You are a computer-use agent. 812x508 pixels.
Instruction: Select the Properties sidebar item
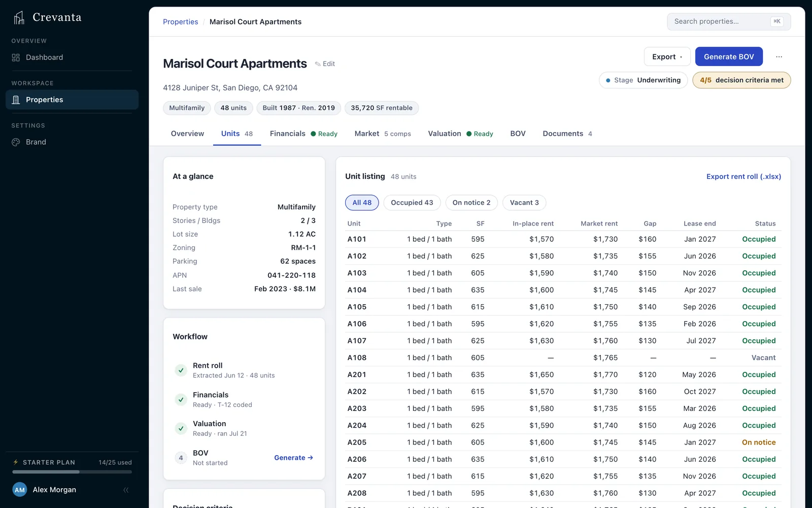point(72,100)
